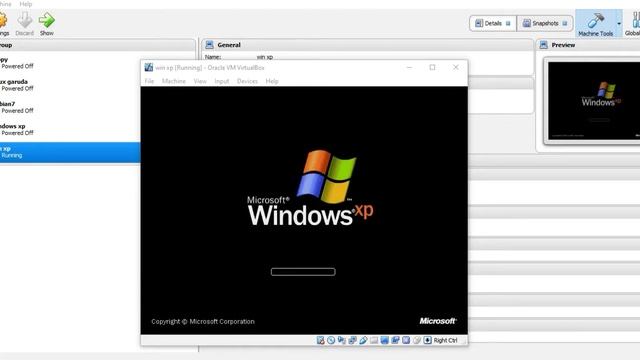This screenshot has height=360, width=640.
Task: Click inside the Windows XP guest screen
Action: pyautogui.click(x=304, y=210)
